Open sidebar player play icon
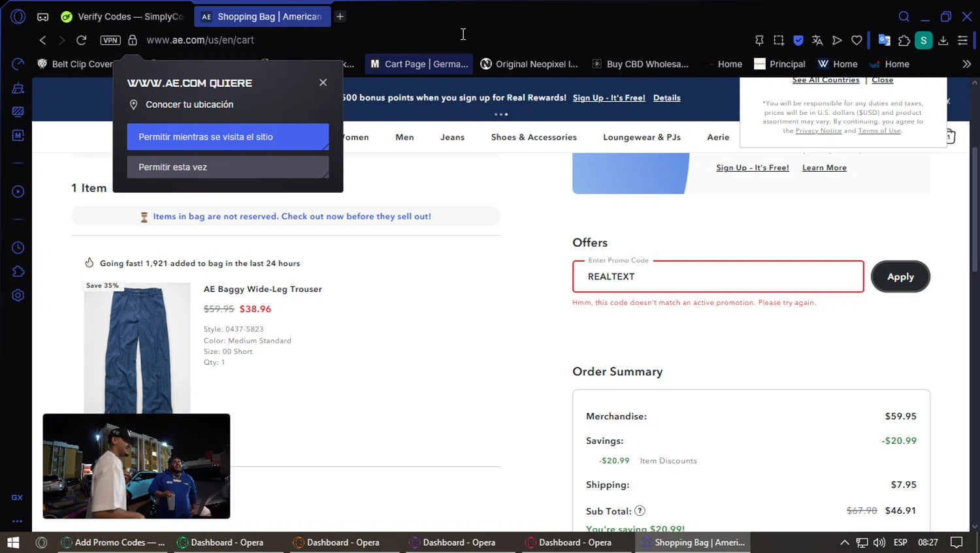980x553 pixels. pos(18,191)
